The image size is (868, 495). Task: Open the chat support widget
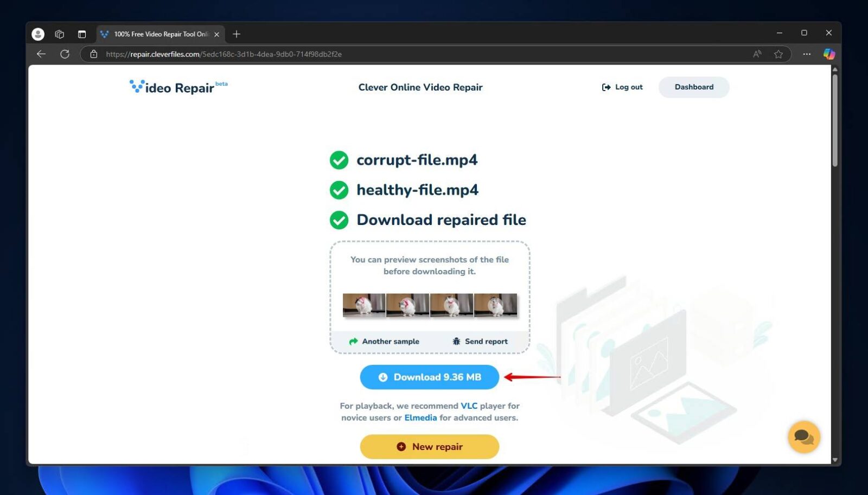pyautogui.click(x=805, y=436)
